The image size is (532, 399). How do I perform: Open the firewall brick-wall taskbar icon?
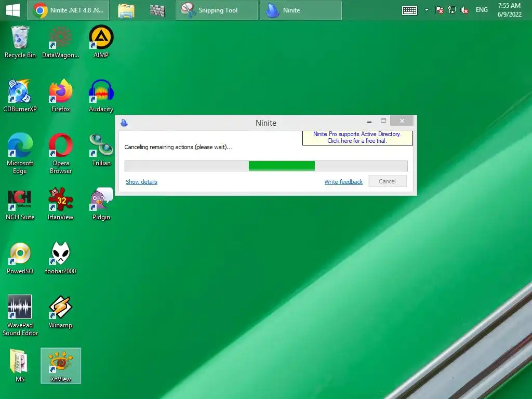pos(157,10)
